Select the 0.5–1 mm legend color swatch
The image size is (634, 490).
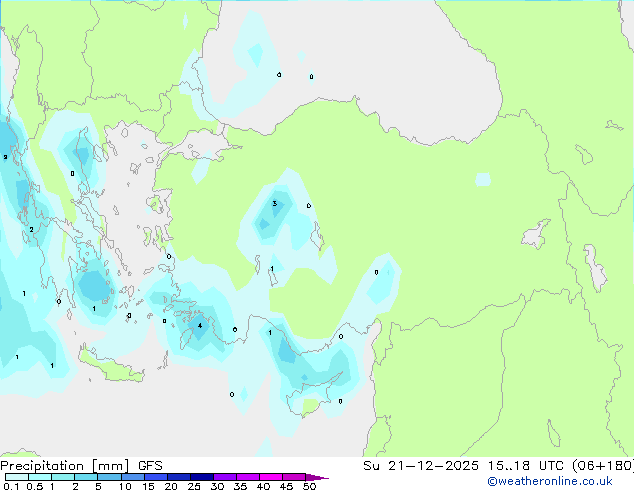(x=40, y=477)
